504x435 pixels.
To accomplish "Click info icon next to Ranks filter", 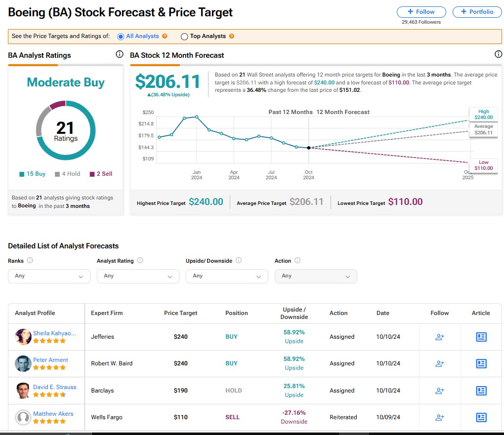I will tap(30, 261).
